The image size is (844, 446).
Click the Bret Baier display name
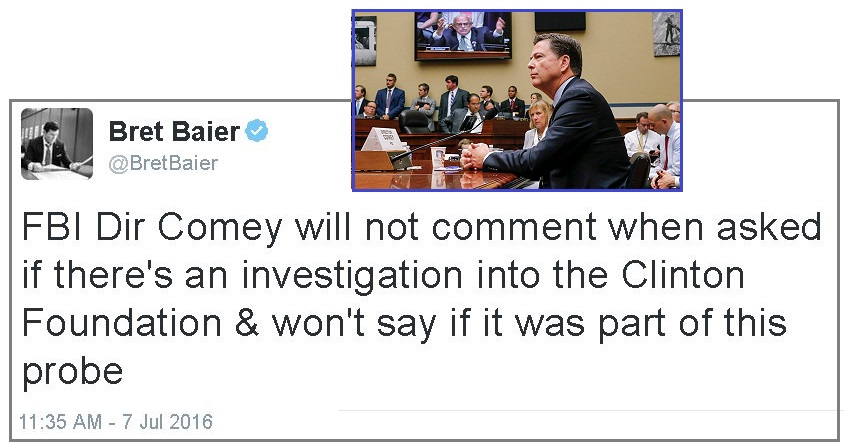point(173,131)
